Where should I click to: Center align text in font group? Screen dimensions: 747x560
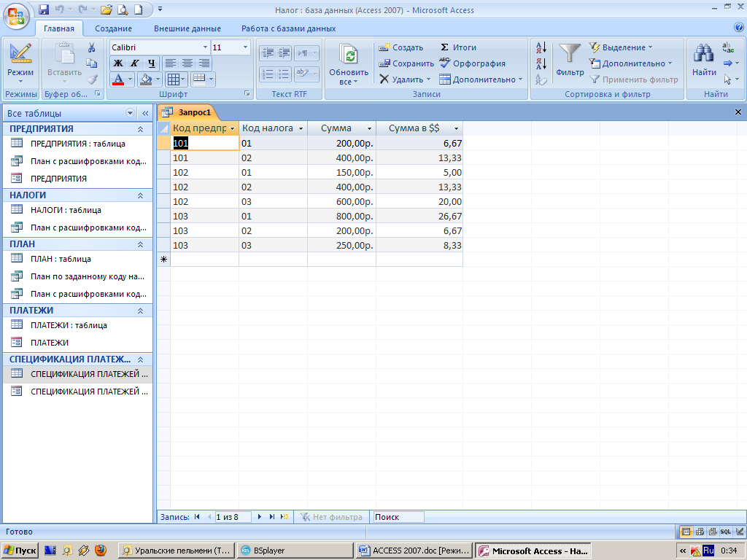pyautogui.click(x=187, y=63)
